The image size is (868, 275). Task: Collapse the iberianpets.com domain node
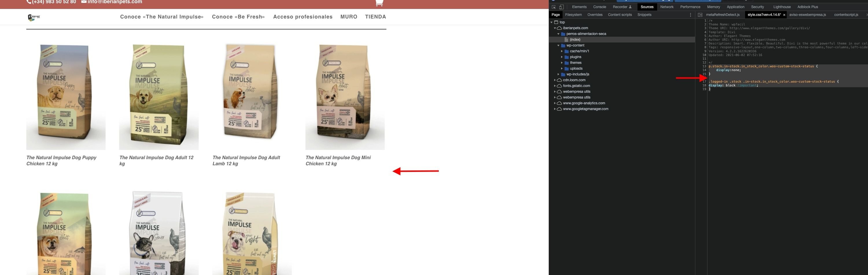pos(555,28)
